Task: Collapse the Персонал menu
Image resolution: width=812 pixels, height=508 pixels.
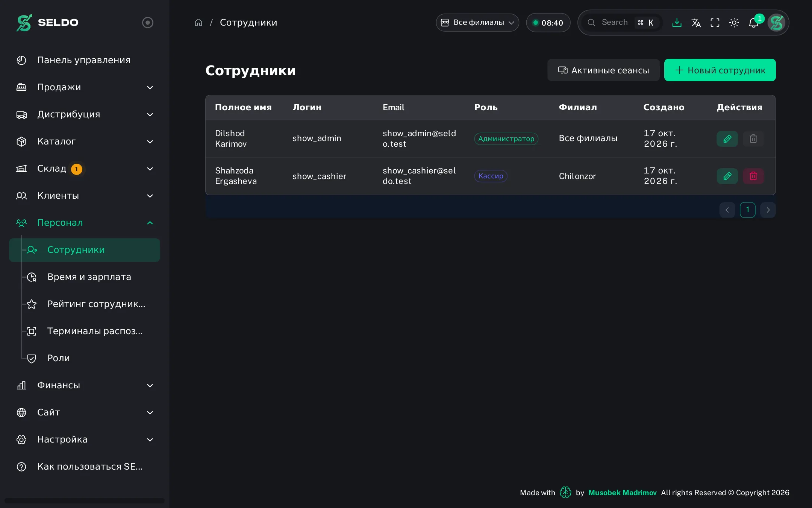Action: pyautogui.click(x=85, y=223)
